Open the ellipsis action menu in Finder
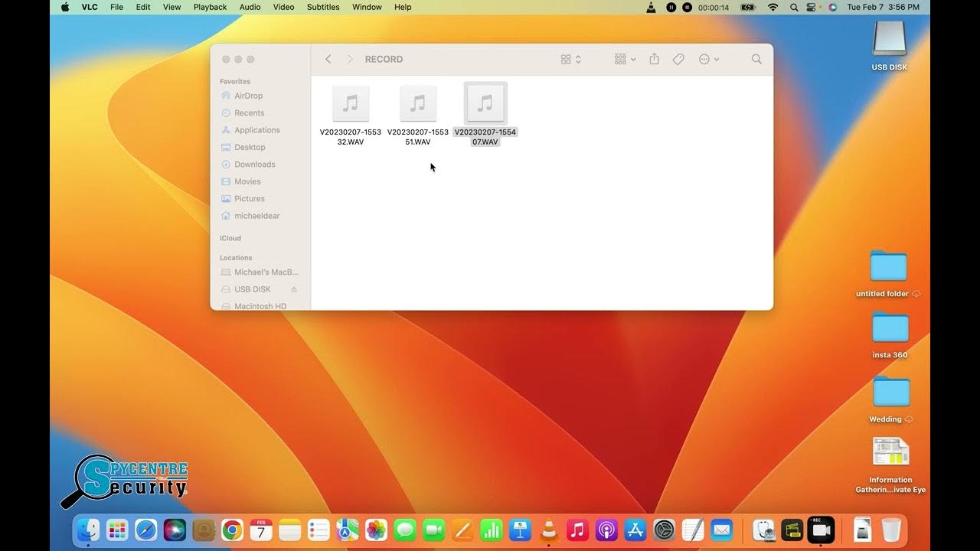 (x=709, y=59)
